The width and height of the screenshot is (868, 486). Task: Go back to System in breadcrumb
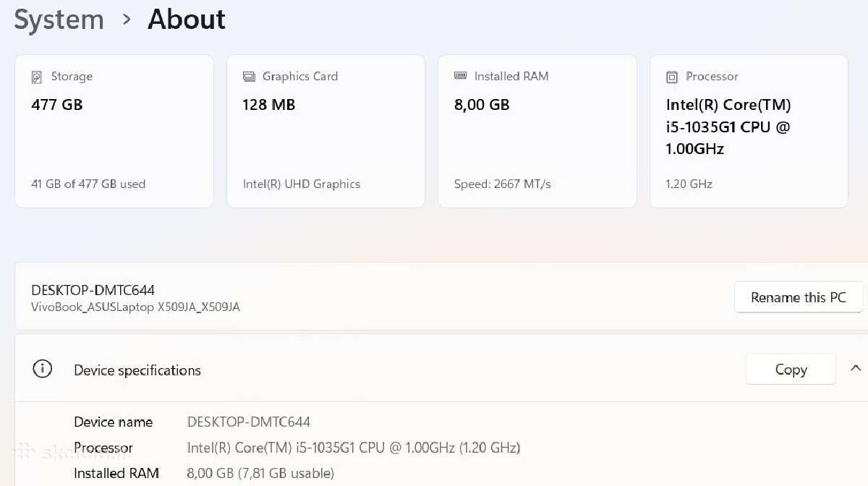click(59, 20)
